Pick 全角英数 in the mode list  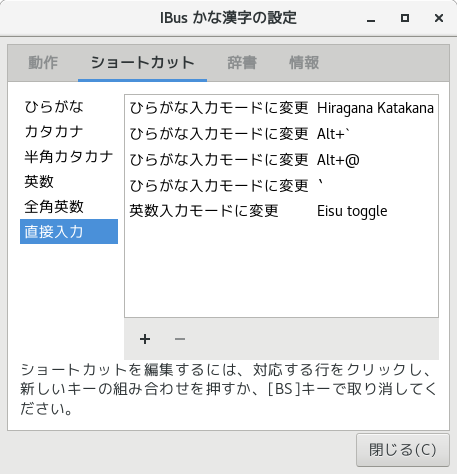[69, 207]
